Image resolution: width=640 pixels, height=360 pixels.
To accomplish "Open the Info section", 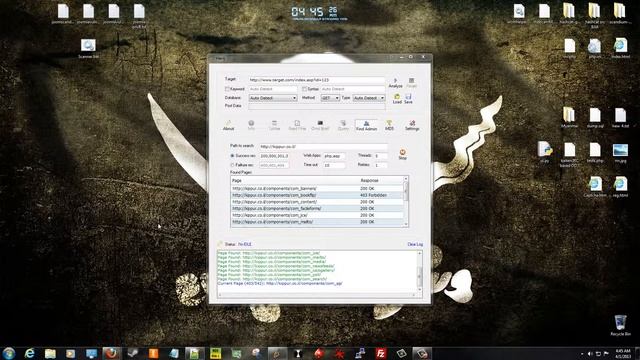I will 251,125.
